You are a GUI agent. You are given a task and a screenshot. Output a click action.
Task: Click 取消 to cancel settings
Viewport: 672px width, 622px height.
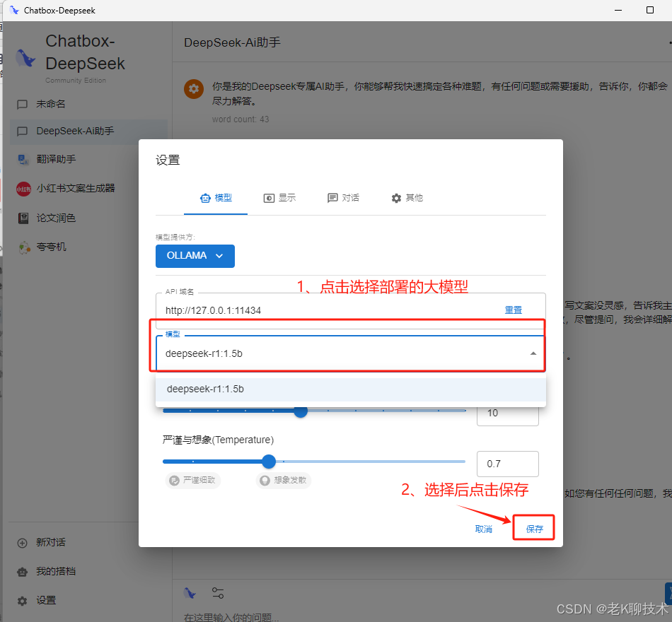pyautogui.click(x=483, y=529)
